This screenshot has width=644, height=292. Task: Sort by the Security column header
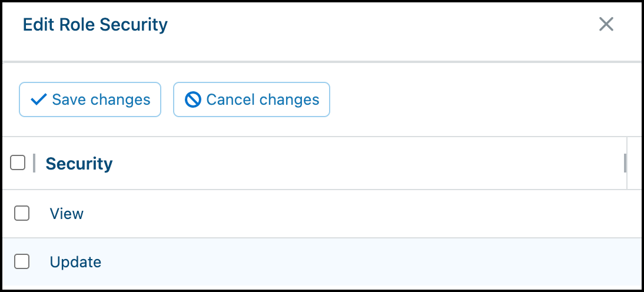(79, 164)
